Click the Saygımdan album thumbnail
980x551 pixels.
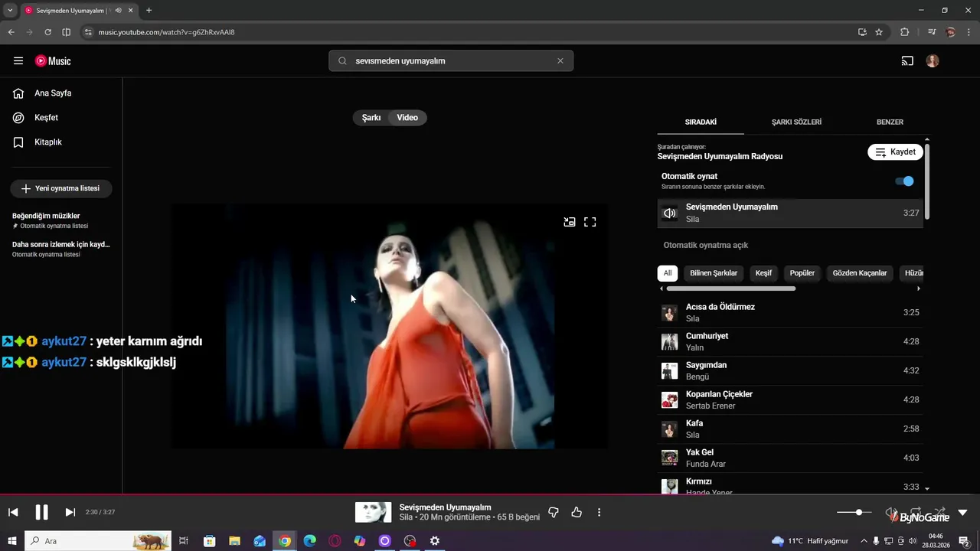[670, 371]
